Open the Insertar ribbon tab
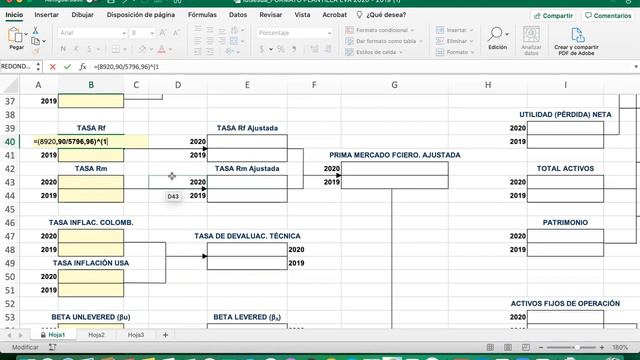The height and width of the screenshot is (360, 640). click(47, 15)
